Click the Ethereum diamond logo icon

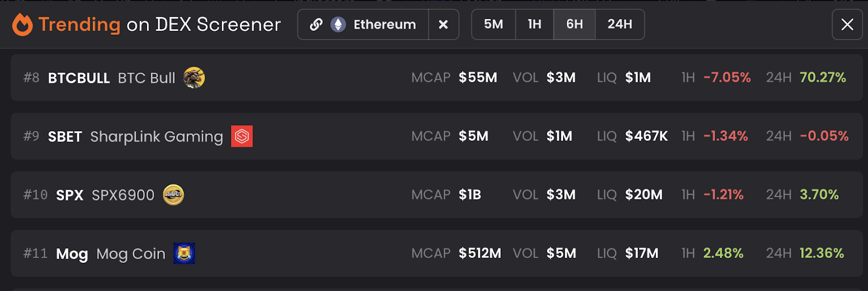click(x=339, y=24)
